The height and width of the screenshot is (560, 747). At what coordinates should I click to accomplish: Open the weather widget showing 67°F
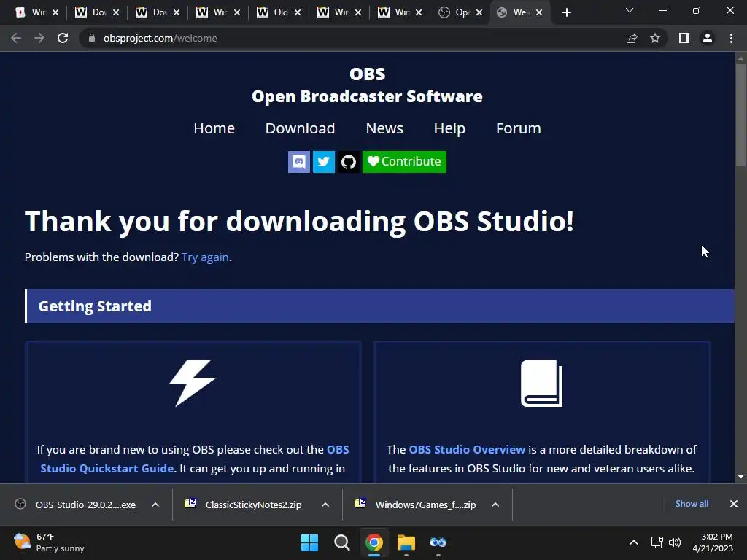pos(49,542)
